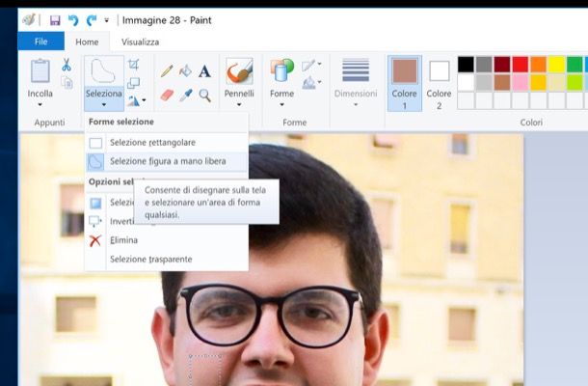The width and height of the screenshot is (588, 386).
Task: Open the File menu
Action: click(x=40, y=41)
